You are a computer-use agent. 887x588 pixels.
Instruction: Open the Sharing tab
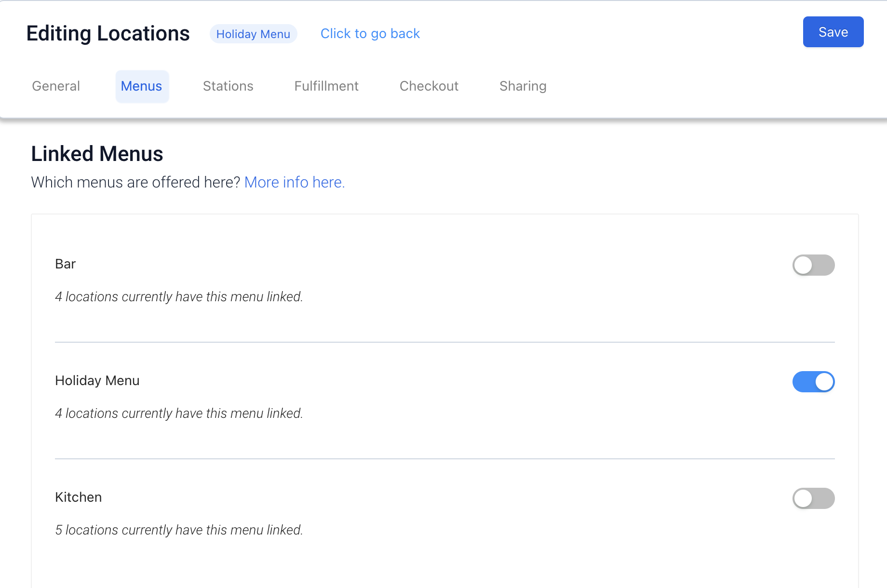[x=523, y=86]
